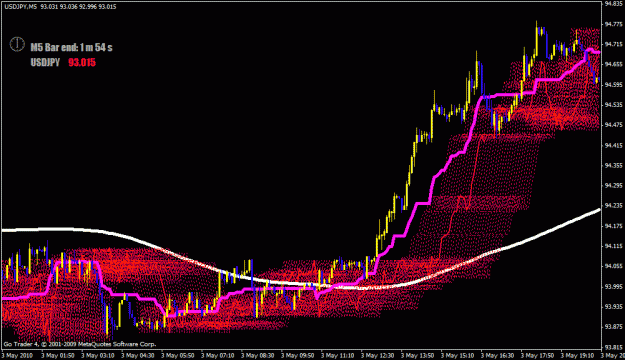Click the '3 May 01:50' time label
The height and width of the screenshot is (360, 625).
click(58, 355)
